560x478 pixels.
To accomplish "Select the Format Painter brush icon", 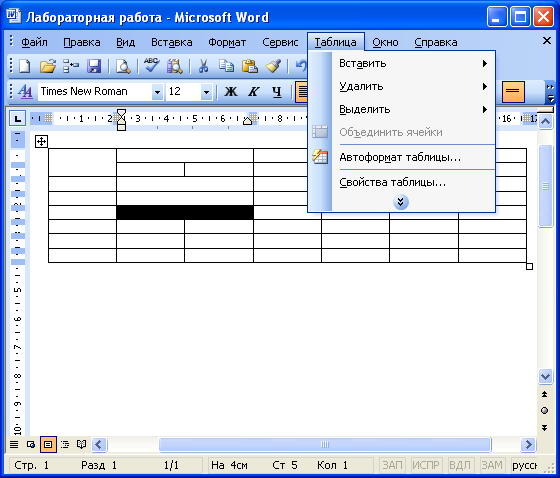I will click(x=273, y=66).
